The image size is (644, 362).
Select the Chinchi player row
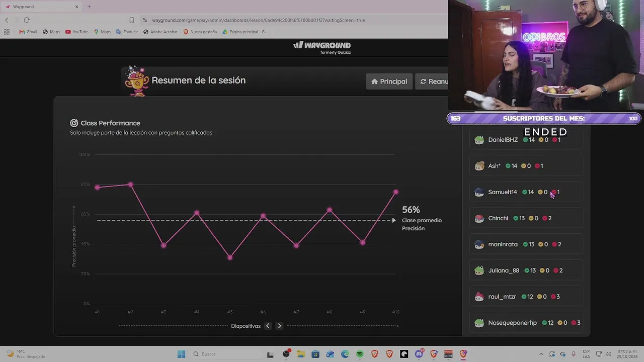(x=526, y=218)
